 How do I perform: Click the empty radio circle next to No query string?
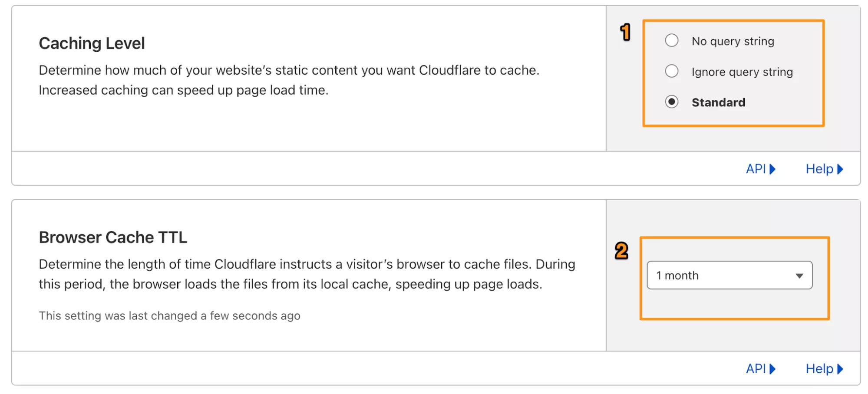[x=672, y=41]
